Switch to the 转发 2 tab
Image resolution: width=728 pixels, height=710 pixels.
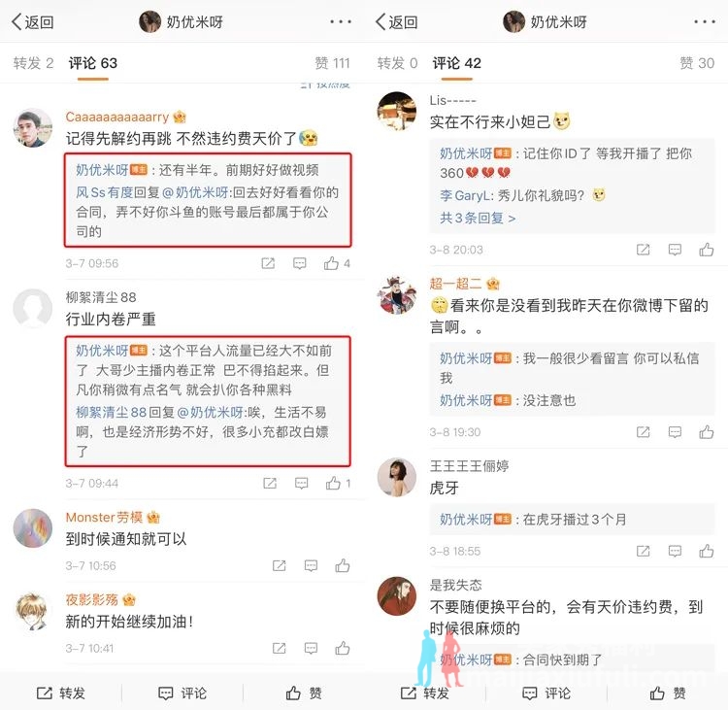click(x=33, y=63)
